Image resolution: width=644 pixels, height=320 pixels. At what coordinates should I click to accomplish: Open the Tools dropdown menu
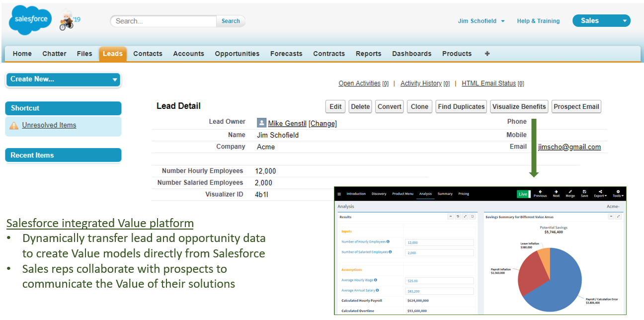(x=618, y=193)
